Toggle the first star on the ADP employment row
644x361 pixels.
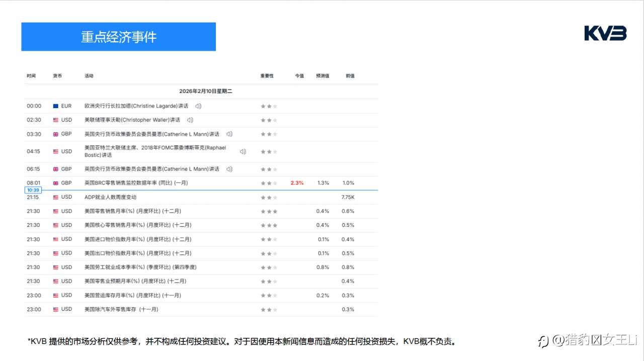tap(264, 197)
